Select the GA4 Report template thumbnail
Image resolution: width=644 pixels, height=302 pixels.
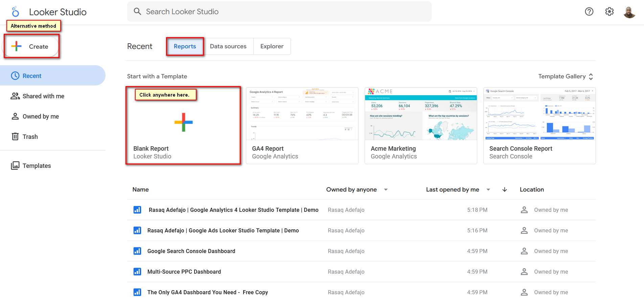[302, 114]
